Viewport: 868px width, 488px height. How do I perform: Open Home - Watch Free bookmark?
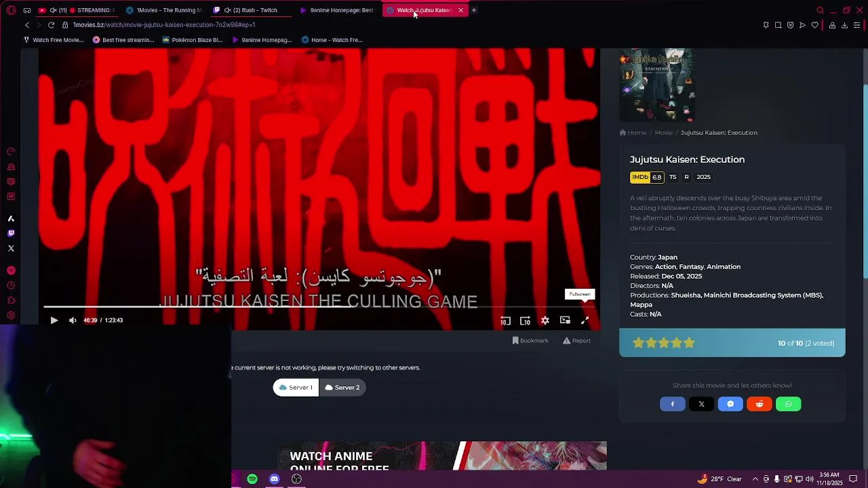pos(332,40)
